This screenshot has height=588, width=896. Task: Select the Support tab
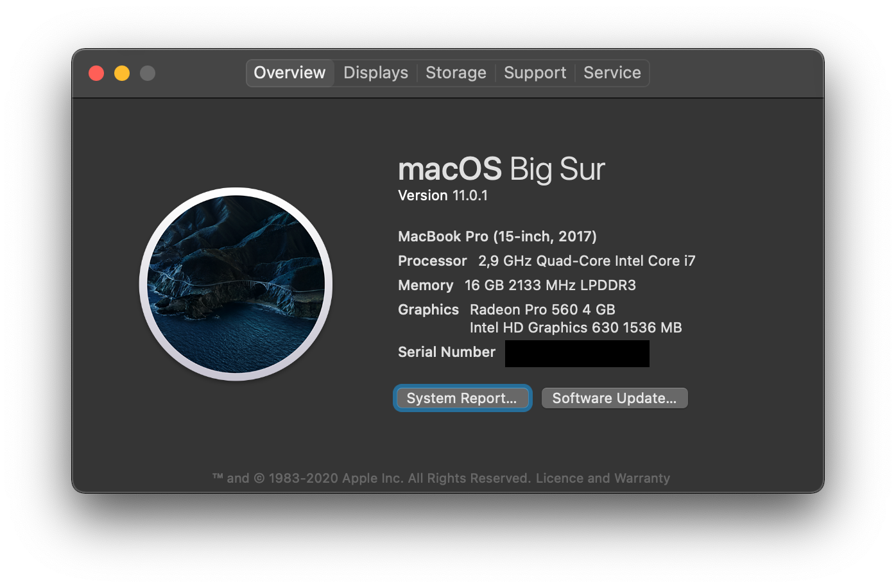[535, 73]
